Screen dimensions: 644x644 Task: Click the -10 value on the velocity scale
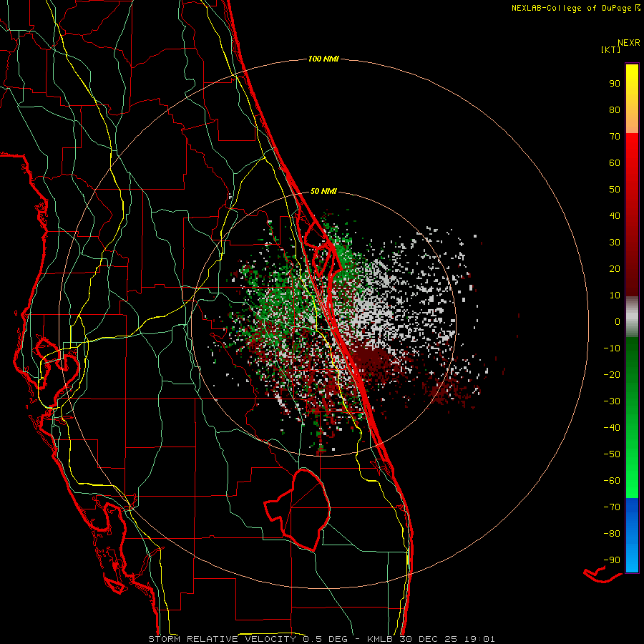[612, 348]
